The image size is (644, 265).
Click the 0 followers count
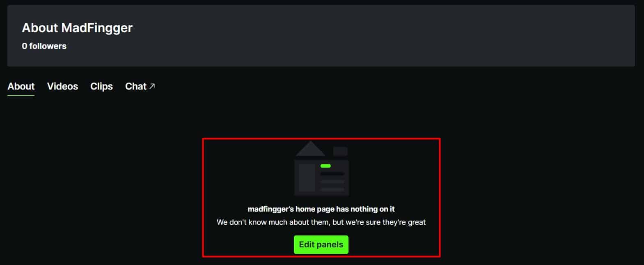[x=44, y=46]
